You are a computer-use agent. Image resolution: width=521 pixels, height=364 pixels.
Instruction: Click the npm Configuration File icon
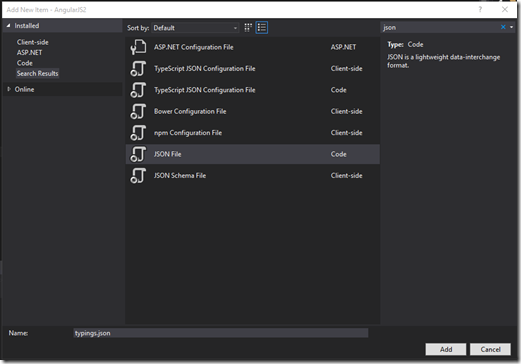(x=138, y=133)
